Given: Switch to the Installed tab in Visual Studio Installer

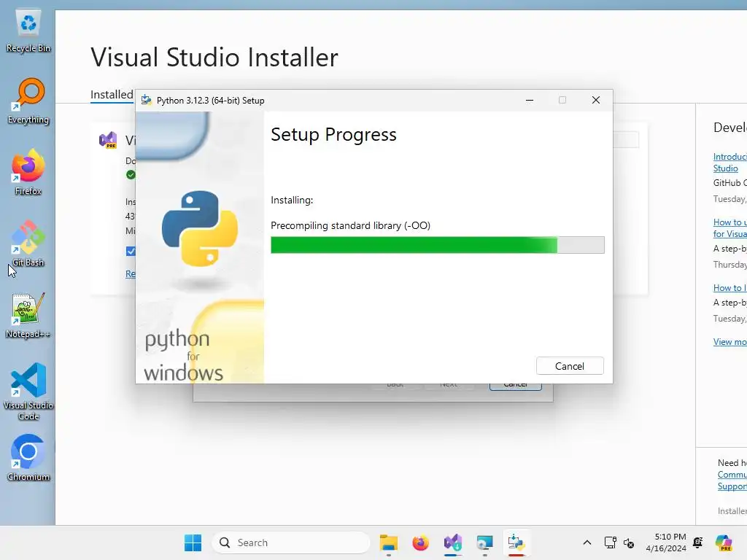Looking at the screenshot, I should pyautogui.click(x=112, y=94).
